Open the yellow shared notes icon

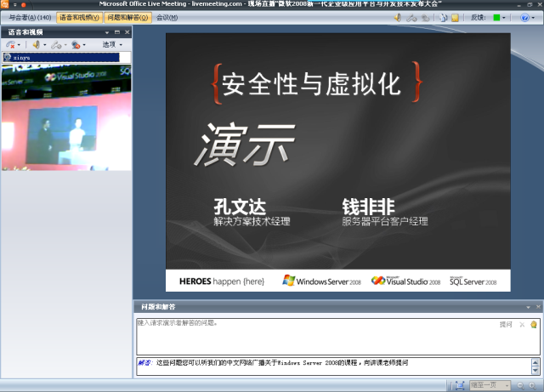tap(456, 17)
